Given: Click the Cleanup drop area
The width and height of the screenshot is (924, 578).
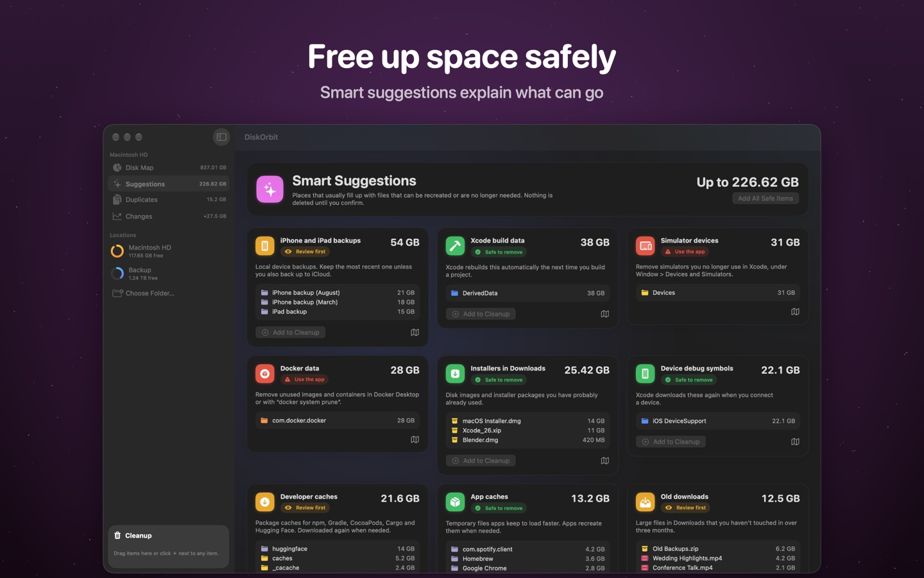Looking at the screenshot, I should pyautogui.click(x=169, y=547).
